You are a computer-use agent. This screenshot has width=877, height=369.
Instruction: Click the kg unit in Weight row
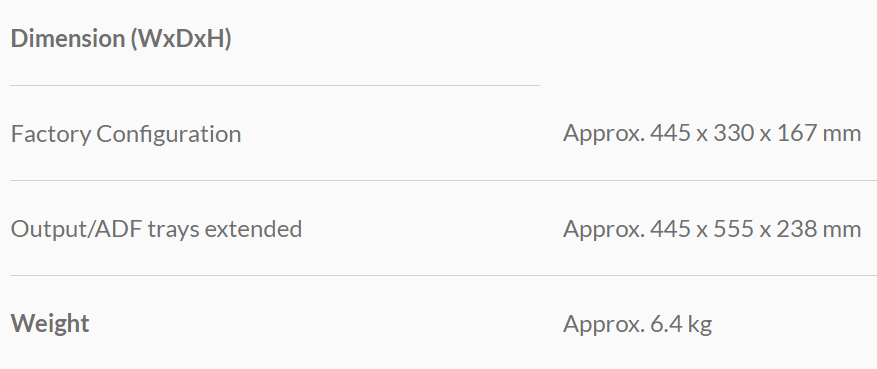[700, 325]
